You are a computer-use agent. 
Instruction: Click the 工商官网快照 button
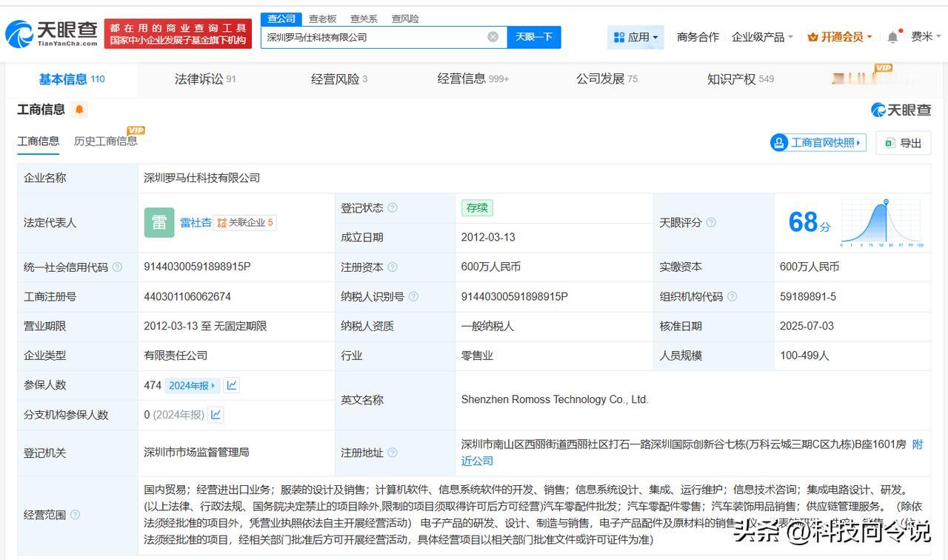coord(818,143)
